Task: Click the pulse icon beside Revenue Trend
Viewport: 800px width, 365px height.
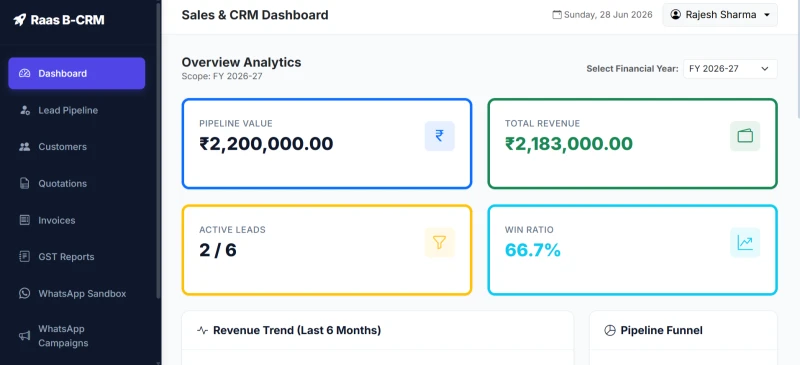Action: point(203,331)
